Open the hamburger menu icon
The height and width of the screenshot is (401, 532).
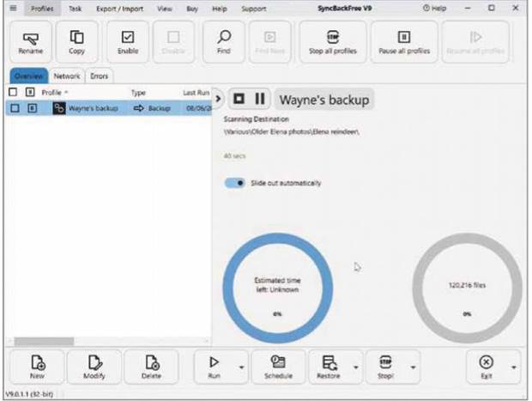[x=13, y=8]
